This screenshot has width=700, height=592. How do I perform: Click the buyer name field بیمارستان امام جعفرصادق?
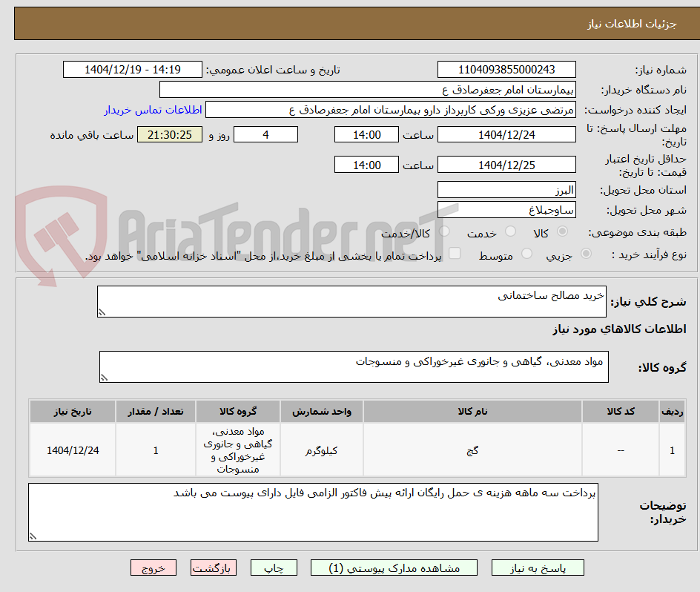[x=367, y=90]
